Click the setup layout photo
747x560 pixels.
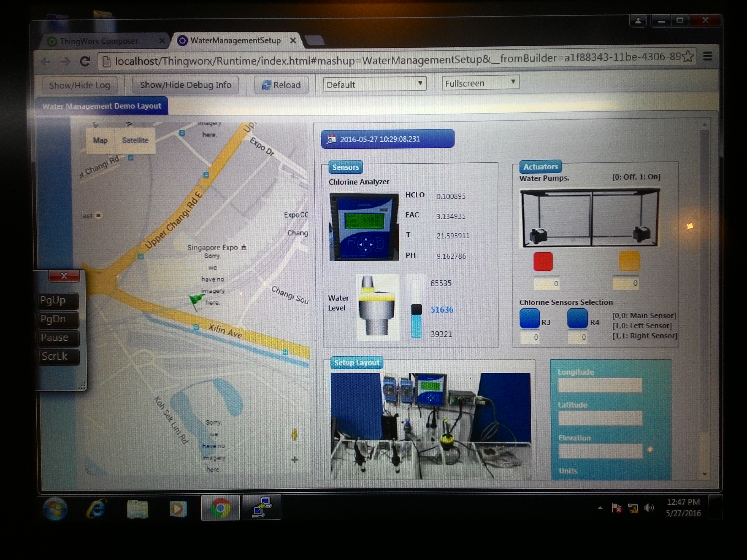click(430, 426)
